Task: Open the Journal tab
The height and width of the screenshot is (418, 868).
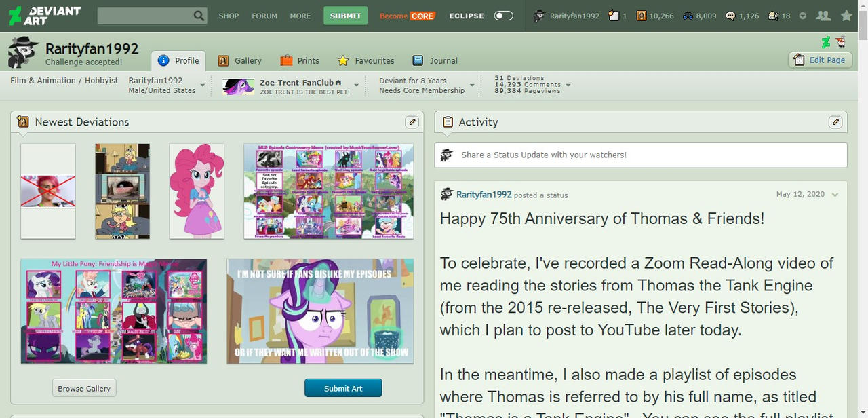Action: point(435,60)
